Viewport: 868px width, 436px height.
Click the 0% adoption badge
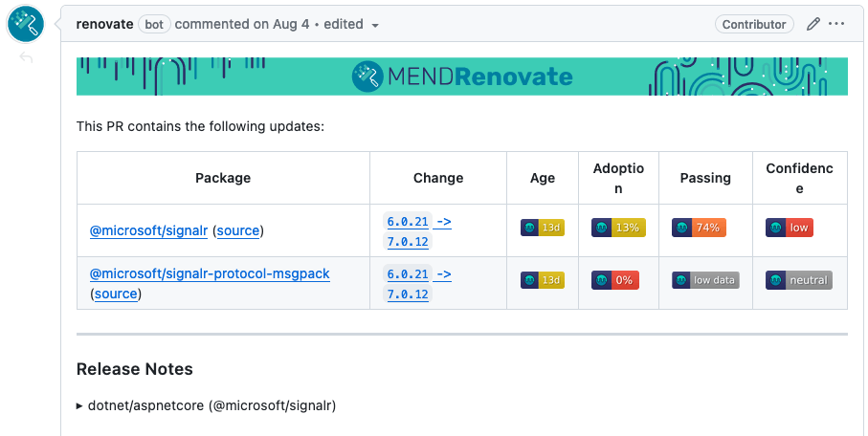(x=615, y=280)
